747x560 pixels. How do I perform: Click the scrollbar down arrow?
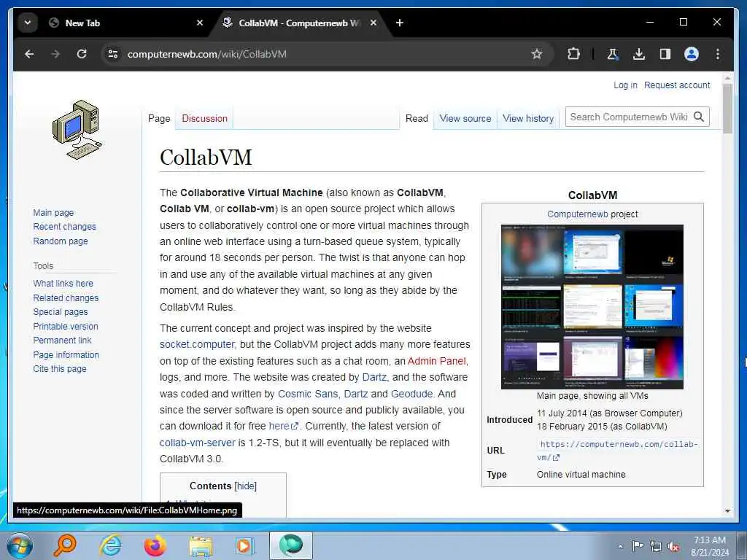click(x=727, y=511)
